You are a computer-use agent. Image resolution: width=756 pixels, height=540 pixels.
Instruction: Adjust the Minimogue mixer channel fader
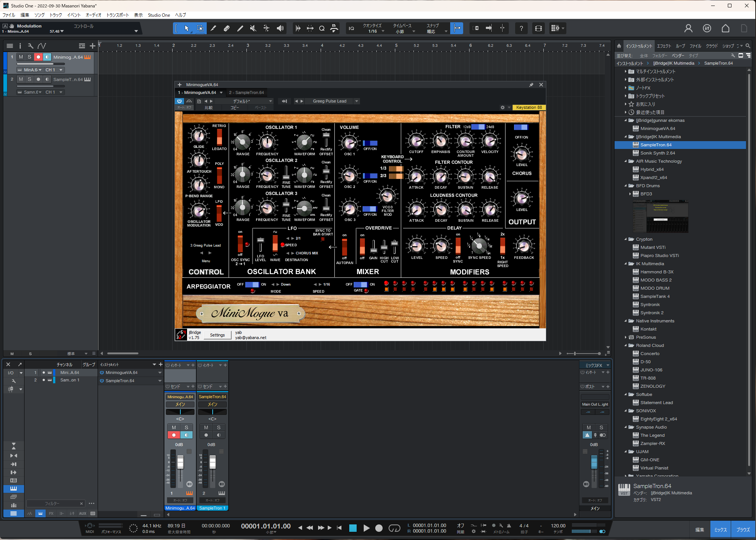pos(180,462)
